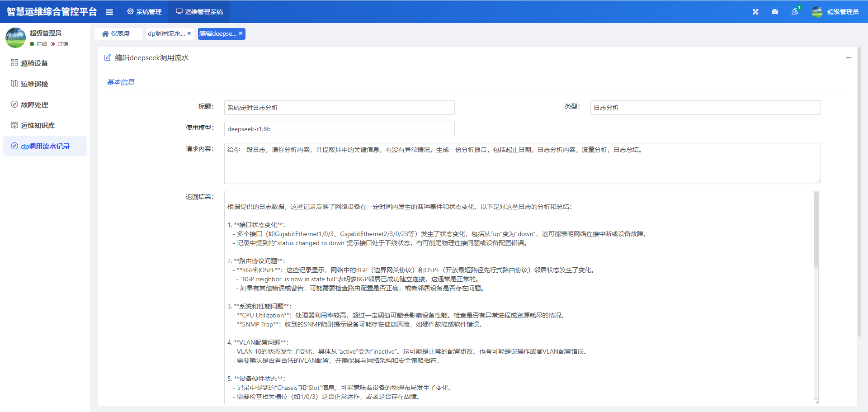Screen dimensions: 868x412
Task: Open the 系统管理 menu
Action: 144,12
